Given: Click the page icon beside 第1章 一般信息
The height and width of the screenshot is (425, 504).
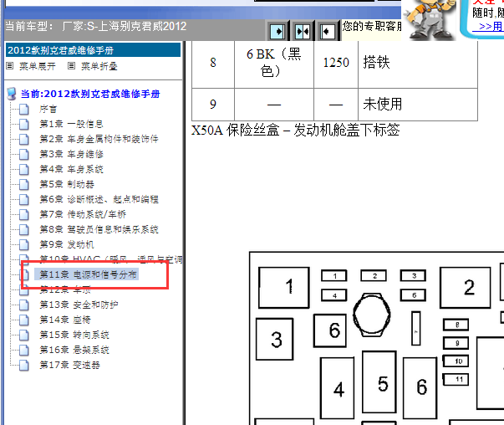Looking at the screenshot, I should [23, 124].
